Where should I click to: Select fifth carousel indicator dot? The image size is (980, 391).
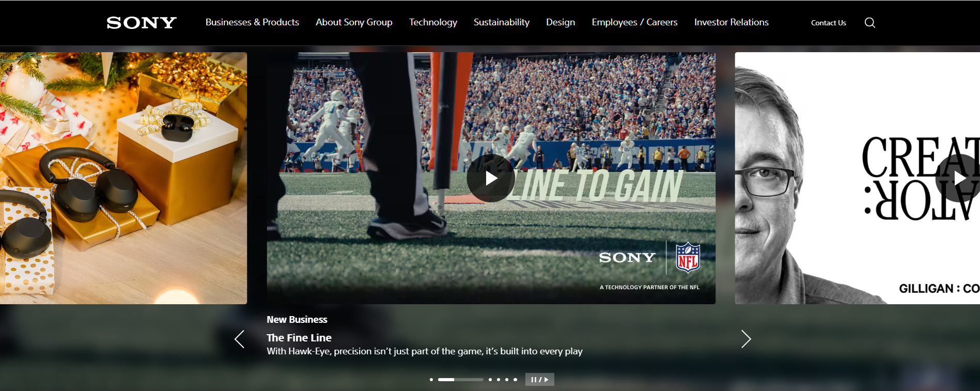[x=507, y=380]
